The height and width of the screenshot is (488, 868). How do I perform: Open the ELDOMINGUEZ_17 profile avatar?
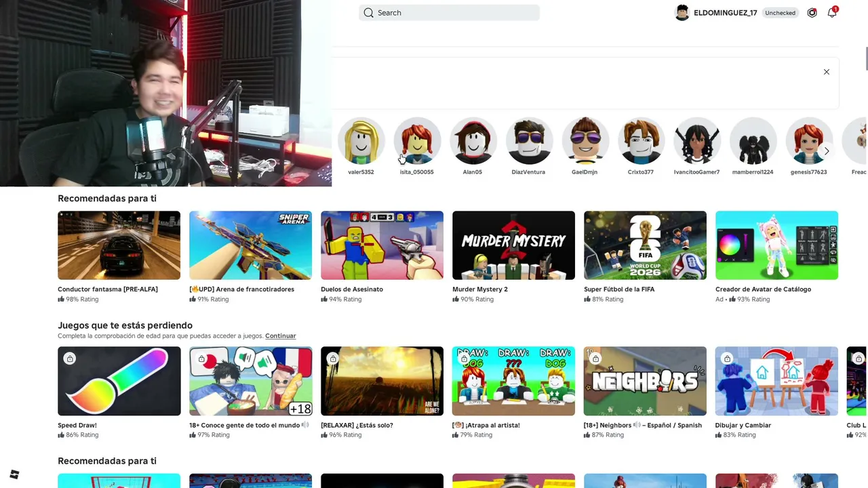682,13
